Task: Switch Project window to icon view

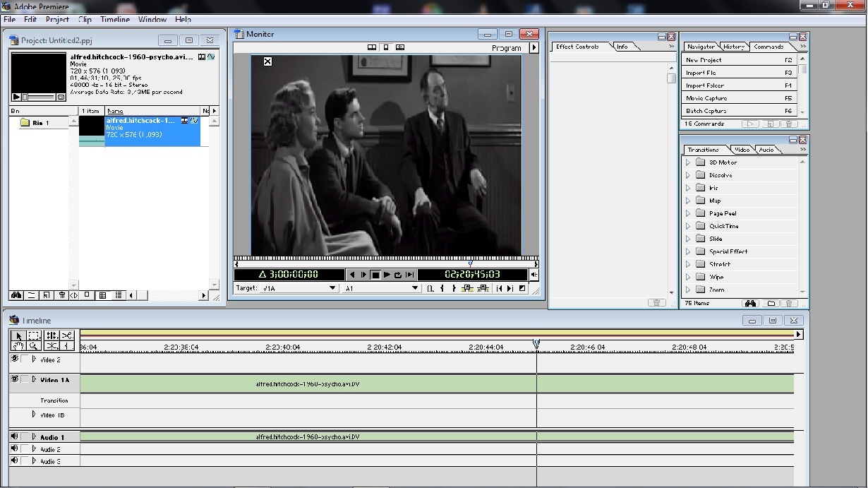Action: tap(88, 295)
